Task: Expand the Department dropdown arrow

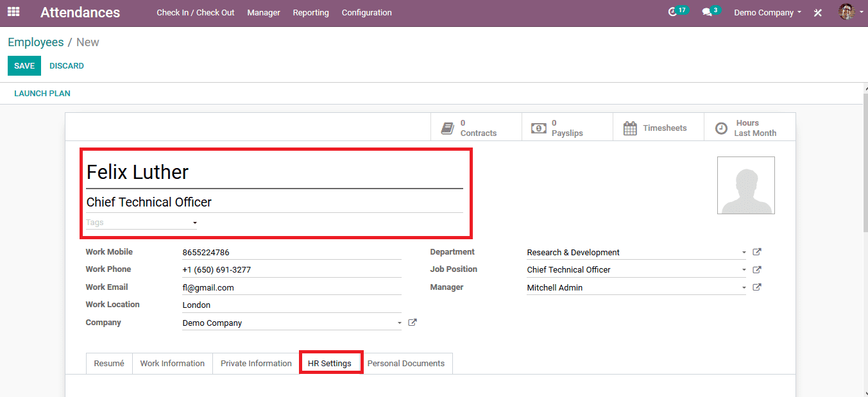Action: coord(744,253)
